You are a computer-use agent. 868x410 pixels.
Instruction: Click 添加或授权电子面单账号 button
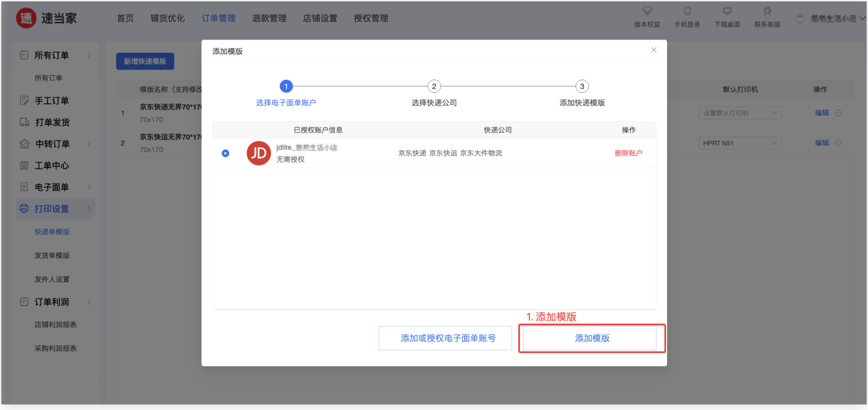coord(446,338)
